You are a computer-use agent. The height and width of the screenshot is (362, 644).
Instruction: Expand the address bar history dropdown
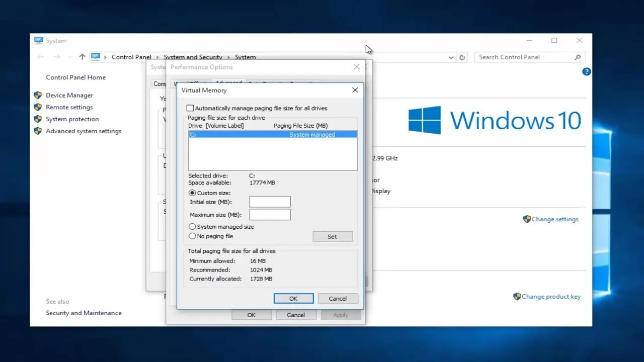[451, 57]
